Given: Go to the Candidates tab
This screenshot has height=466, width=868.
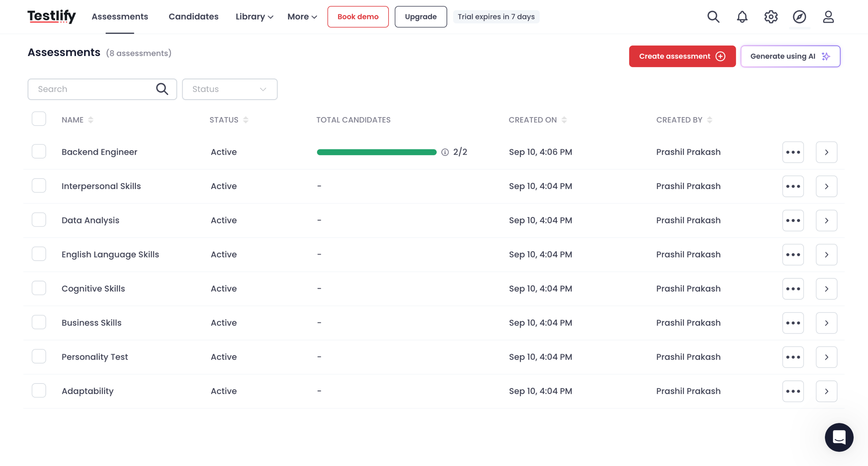Looking at the screenshot, I should click(193, 17).
